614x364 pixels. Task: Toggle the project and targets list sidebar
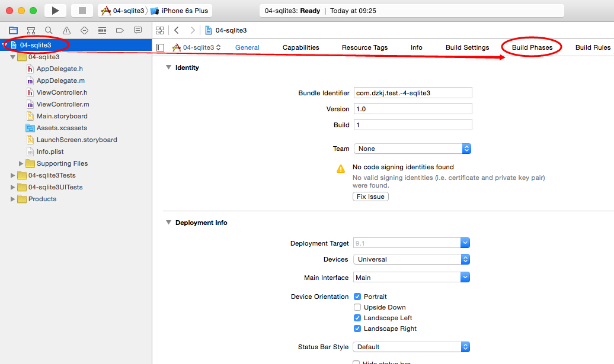click(160, 47)
